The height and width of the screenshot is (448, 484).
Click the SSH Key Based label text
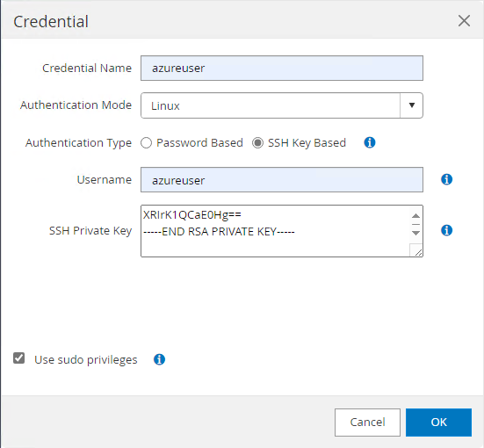point(307,143)
